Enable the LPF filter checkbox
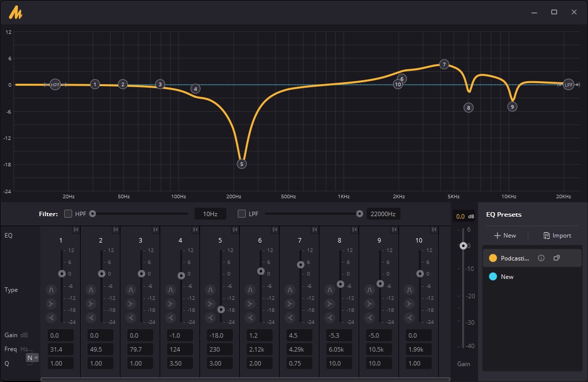588x382 pixels. [x=242, y=214]
